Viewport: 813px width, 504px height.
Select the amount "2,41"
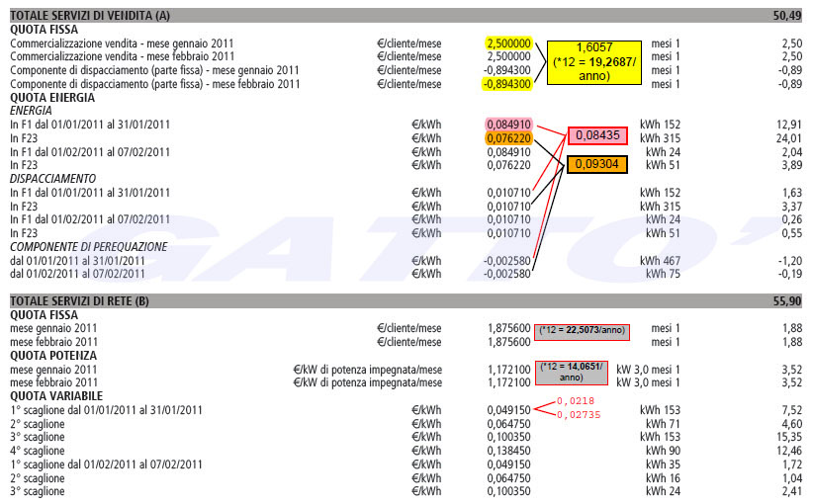pyautogui.click(x=792, y=491)
